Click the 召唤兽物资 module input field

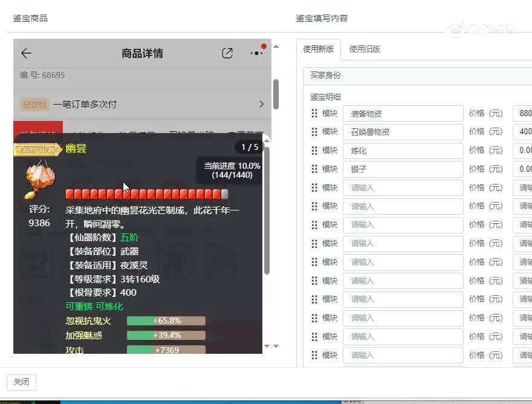click(403, 132)
